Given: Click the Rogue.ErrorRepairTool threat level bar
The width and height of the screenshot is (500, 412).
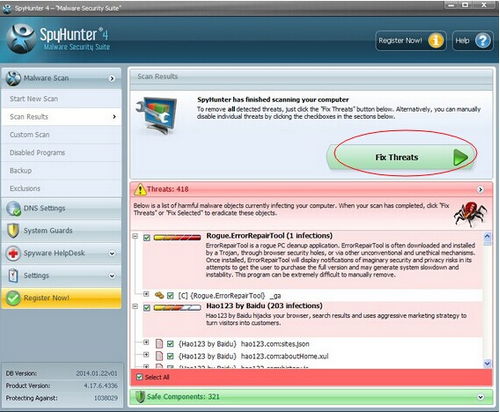Looking at the screenshot, I should click(x=177, y=238).
